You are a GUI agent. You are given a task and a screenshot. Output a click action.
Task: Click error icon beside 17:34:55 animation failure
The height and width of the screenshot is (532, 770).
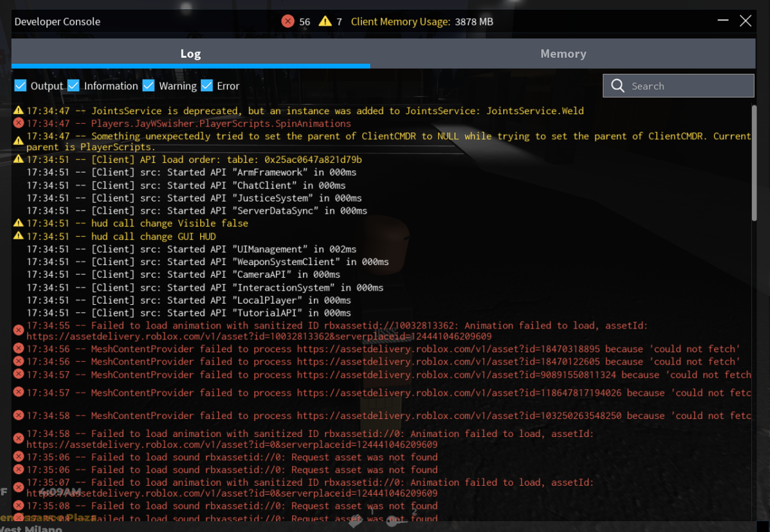pyautogui.click(x=19, y=330)
